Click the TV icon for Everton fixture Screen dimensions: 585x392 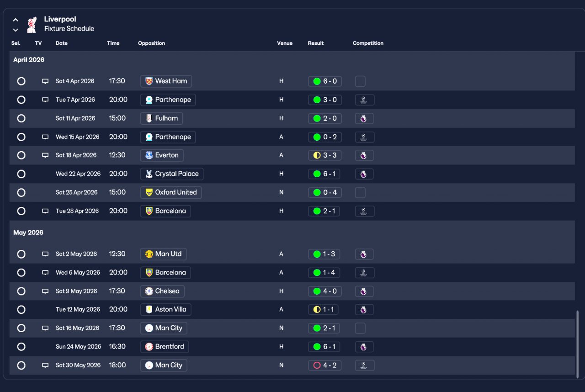(x=45, y=155)
